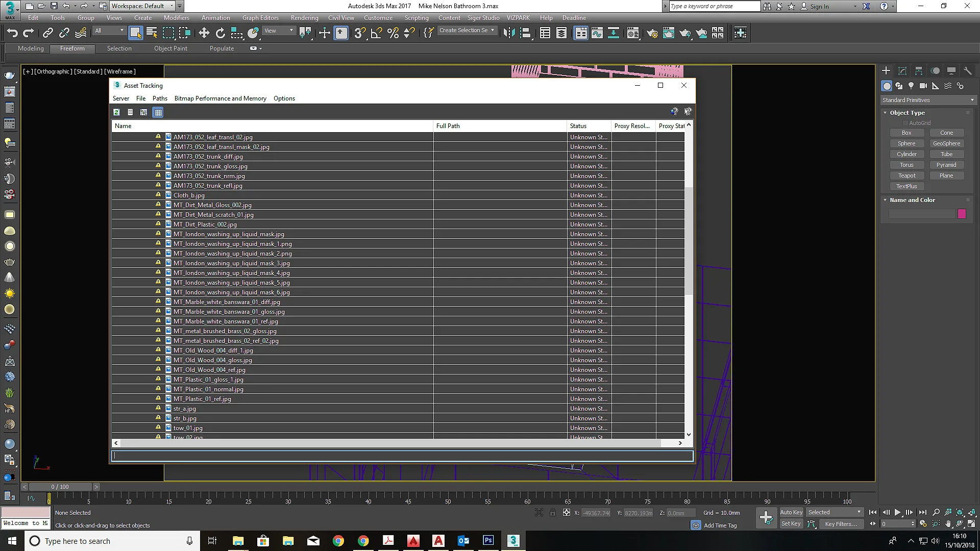The height and width of the screenshot is (551, 980).
Task: Click the GeoSphere primitive button
Action: (x=946, y=143)
